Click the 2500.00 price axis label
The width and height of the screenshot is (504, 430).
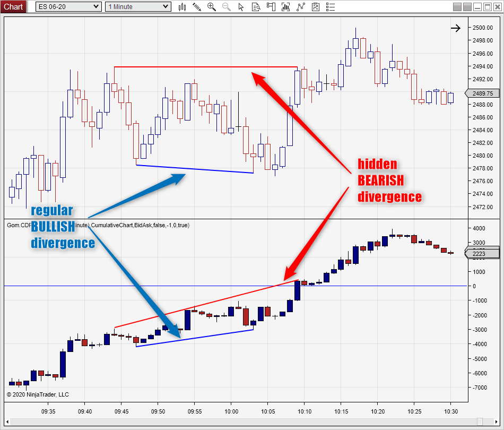tap(482, 28)
